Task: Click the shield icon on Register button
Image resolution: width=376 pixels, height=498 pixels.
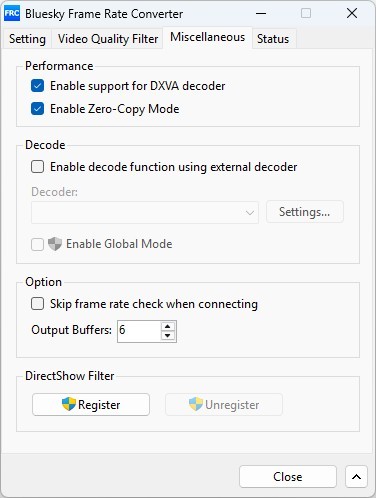Action: pos(69,404)
